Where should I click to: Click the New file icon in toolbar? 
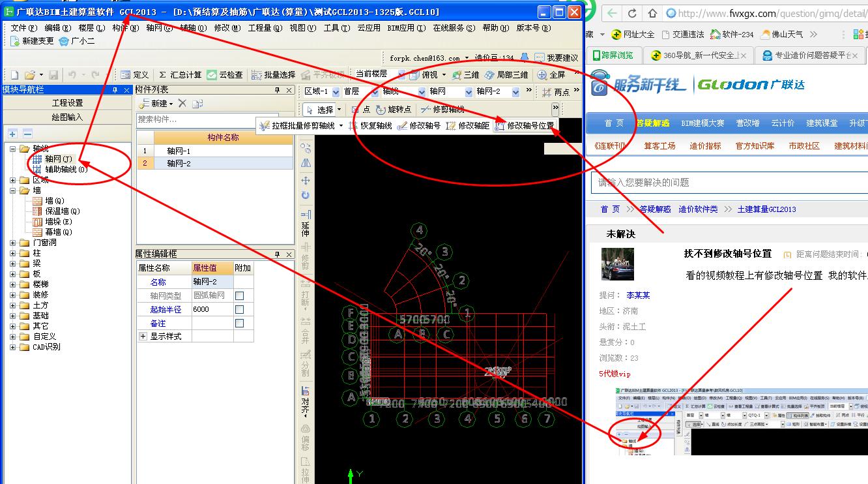tap(14, 75)
